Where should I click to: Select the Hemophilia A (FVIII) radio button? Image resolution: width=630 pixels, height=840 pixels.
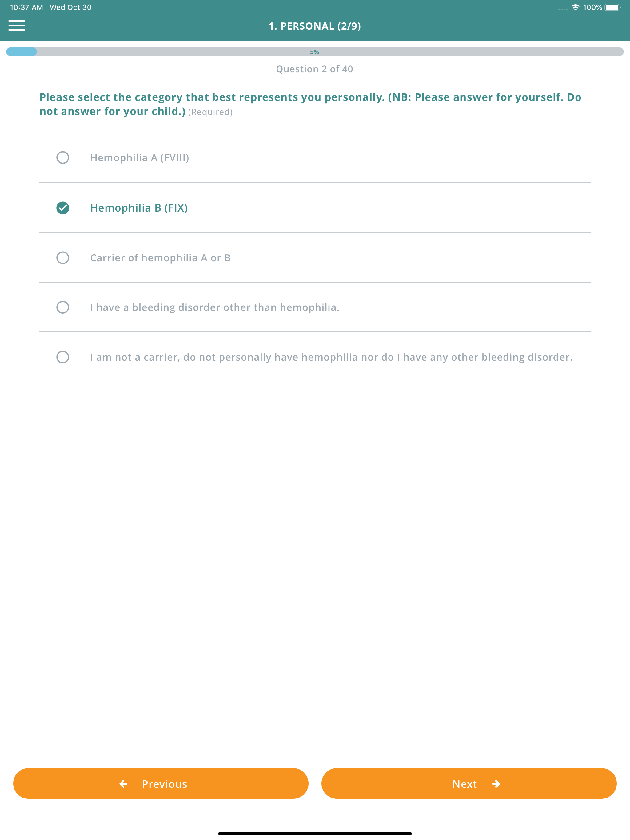[x=63, y=158]
